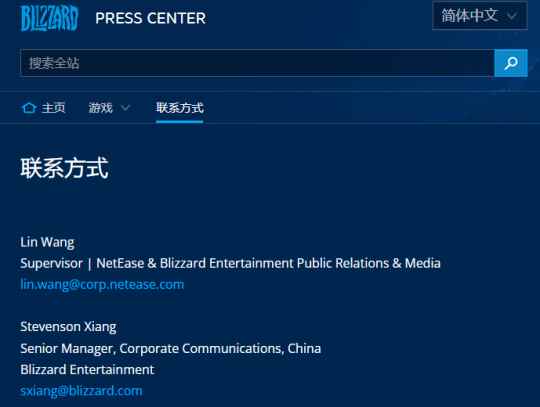The width and height of the screenshot is (540, 407).
Task: Click the name Stevenson Xiang
Action: point(68,327)
